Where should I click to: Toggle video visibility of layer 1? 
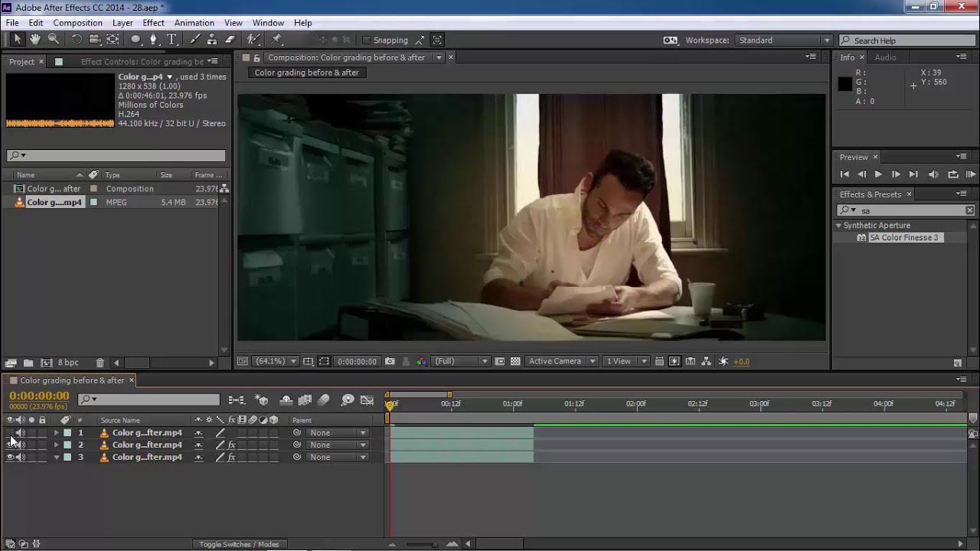tap(10, 432)
